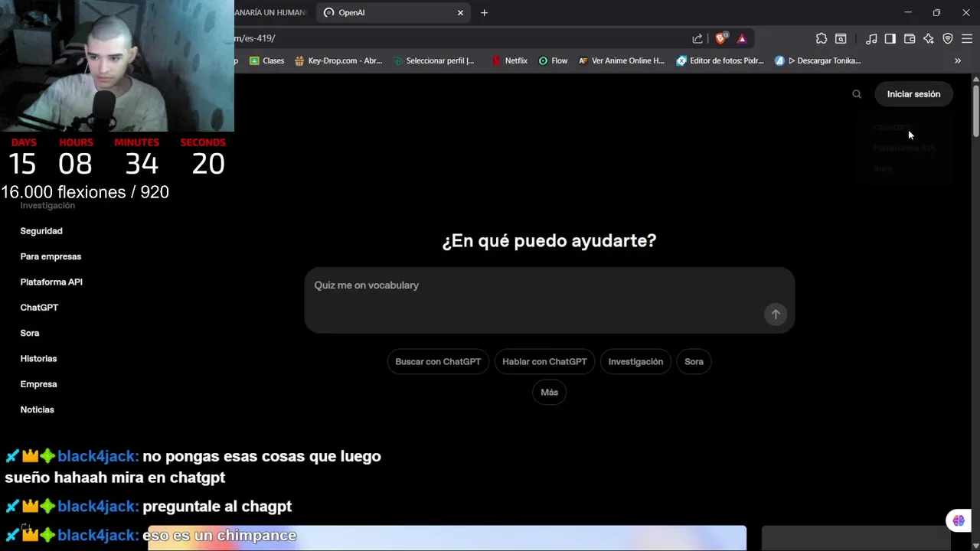Viewport: 980px width, 551px height.
Task: Open the Brave Rewards triangle icon
Action: (x=742, y=38)
